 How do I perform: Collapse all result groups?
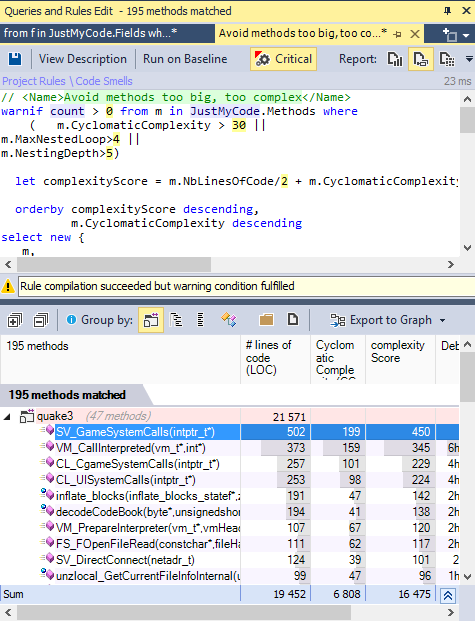(x=41, y=320)
